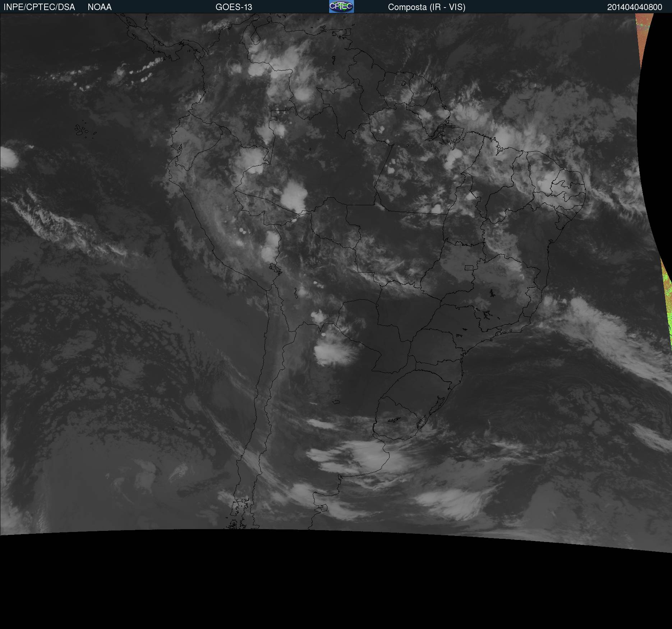The height and width of the screenshot is (629, 672).
Task: Select the timestamp 201404040800
Action: tap(635, 7)
